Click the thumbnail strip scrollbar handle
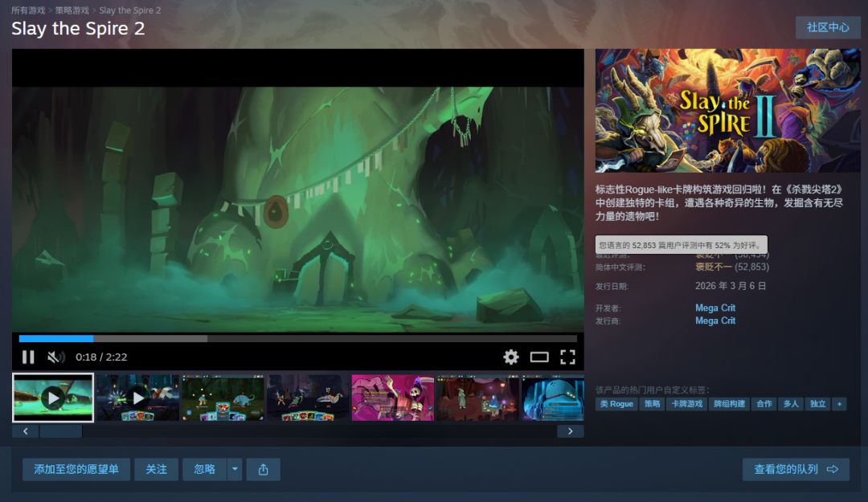The height and width of the screenshot is (502, 868). point(61,431)
